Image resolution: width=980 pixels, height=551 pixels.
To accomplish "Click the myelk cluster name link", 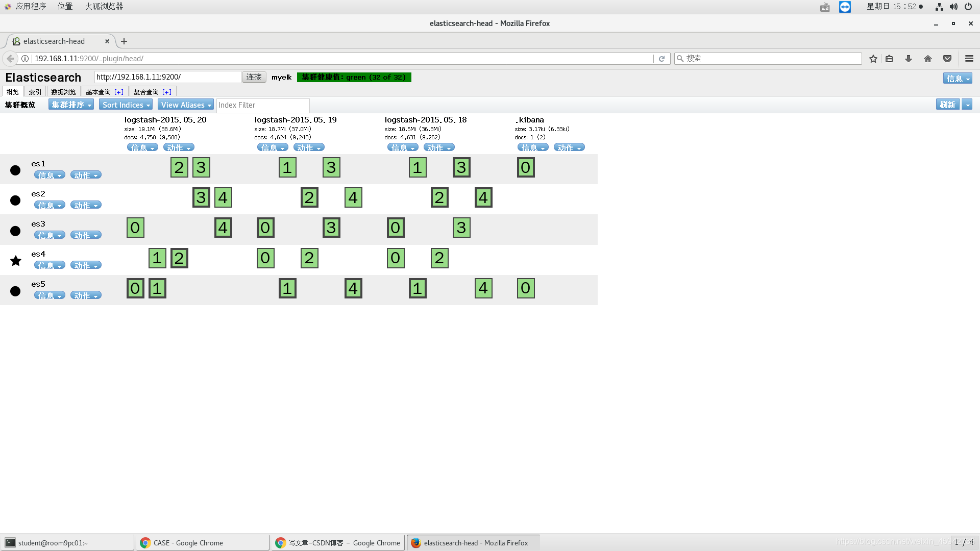I will click(x=281, y=78).
